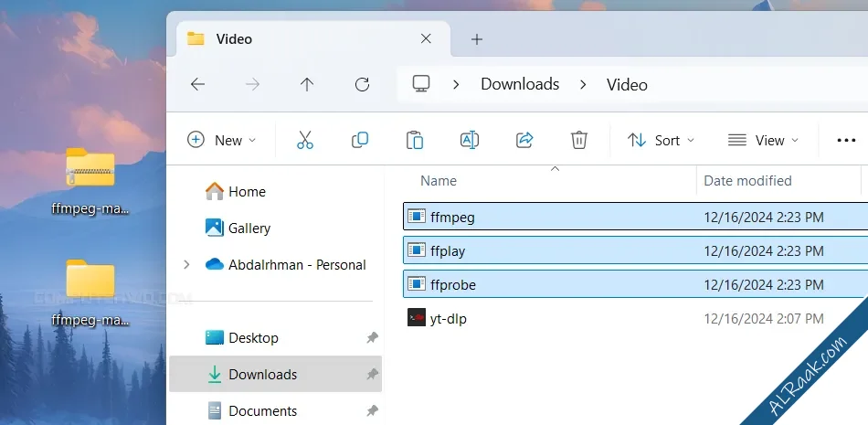The image size is (868, 425).
Task: Expand the Abdalrhman - Personal OneDrive node
Action: pos(186,265)
